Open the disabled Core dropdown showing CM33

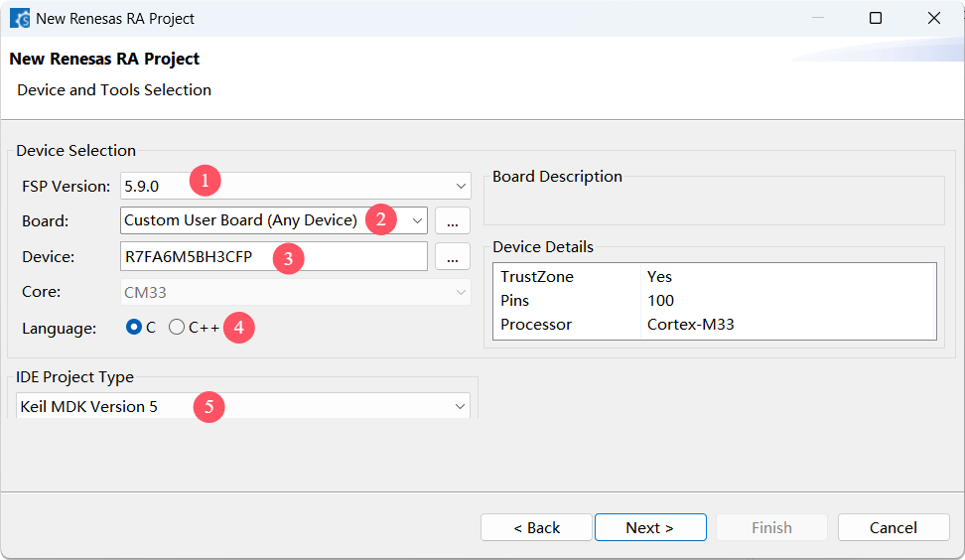296,292
